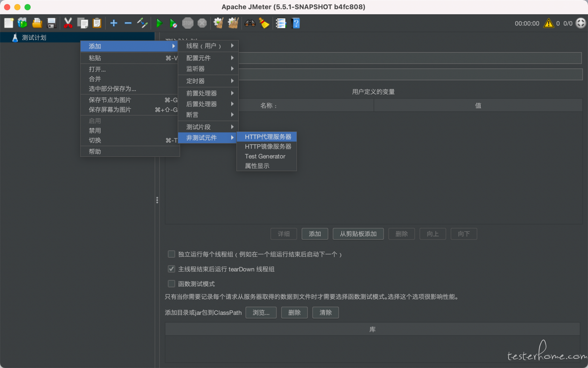This screenshot has height=368, width=588.
Task: Expand the 断言 submenu
Action: [x=208, y=115]
